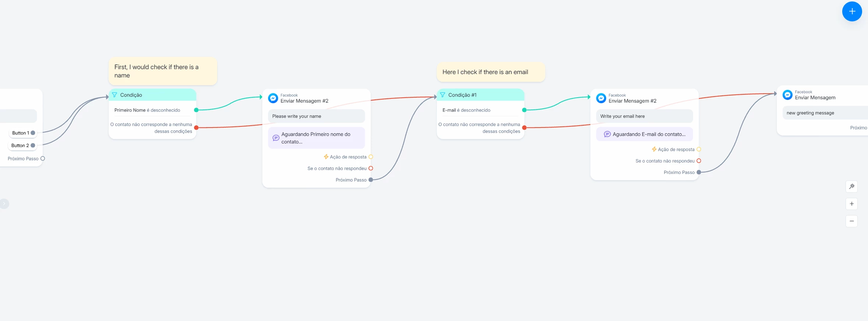Click the 'new greeting message' text block
The image size is (868, 321).
tap(810, 113)
